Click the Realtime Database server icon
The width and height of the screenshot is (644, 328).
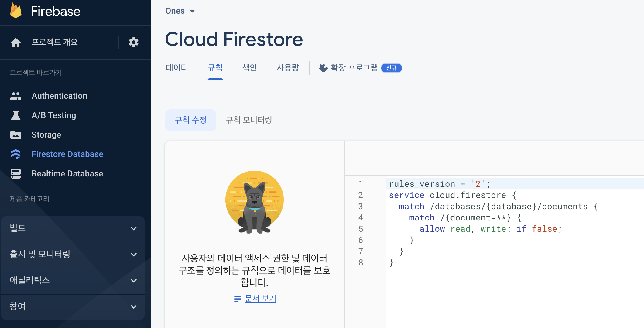(x=16, y=174)
